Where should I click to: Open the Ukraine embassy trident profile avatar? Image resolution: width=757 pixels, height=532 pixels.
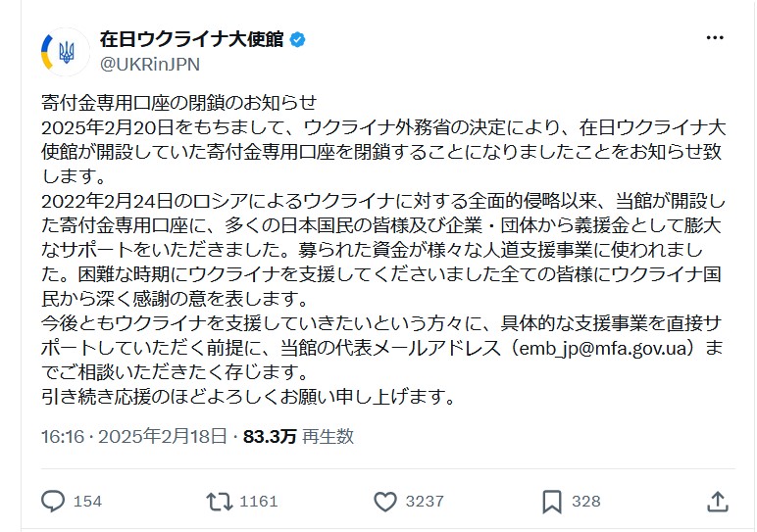click(65, 52)
